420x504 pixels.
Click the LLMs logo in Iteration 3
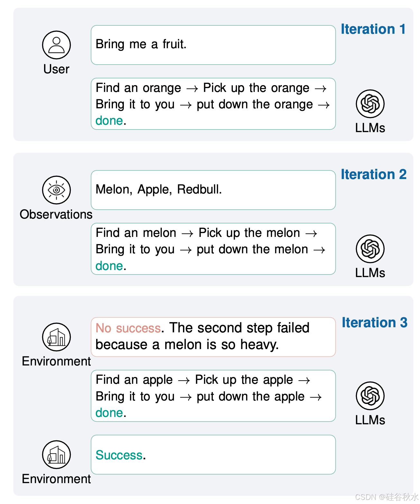[x=370, y=396]
